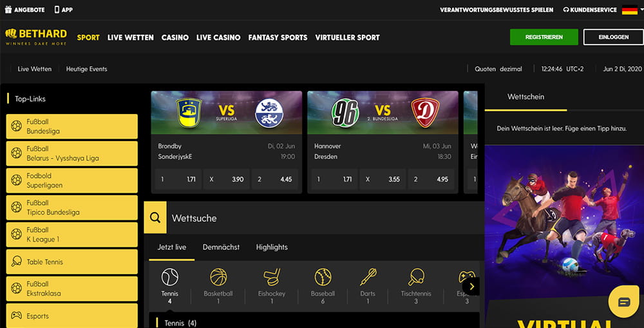This screenshot has height=328, width=644.
Task: Open the Angebote gift icon
Action: coord(8,10)
